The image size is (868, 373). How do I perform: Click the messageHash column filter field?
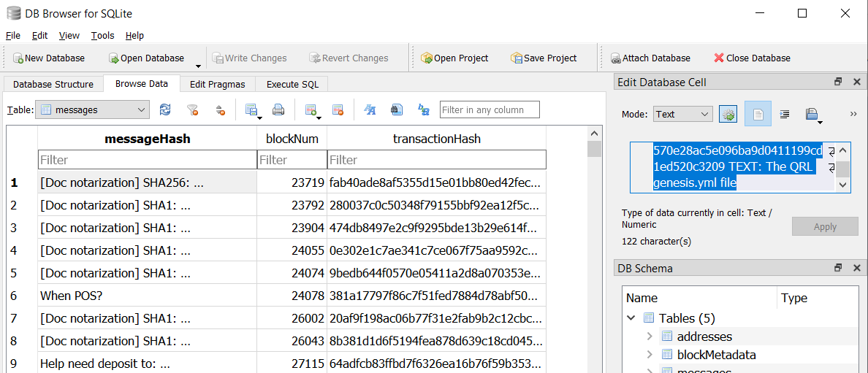(x=148, y=160)
